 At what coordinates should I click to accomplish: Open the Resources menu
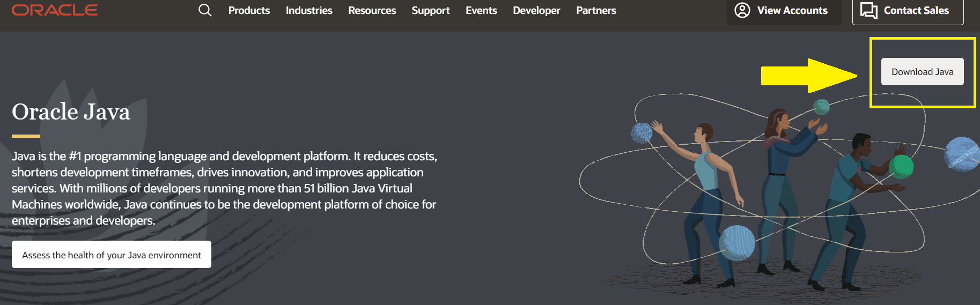pos(372,10)
